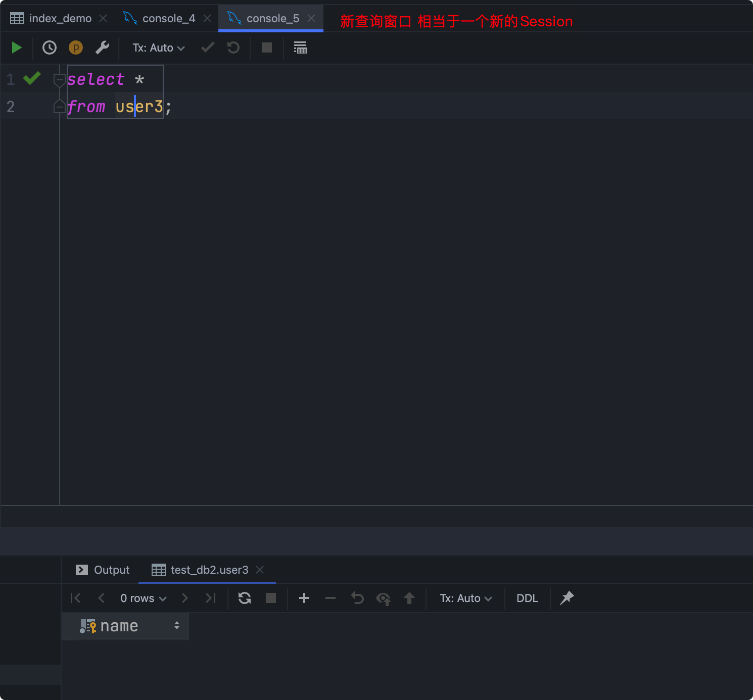Click the rollback icon in the editor toolbar

pos(233,47)
